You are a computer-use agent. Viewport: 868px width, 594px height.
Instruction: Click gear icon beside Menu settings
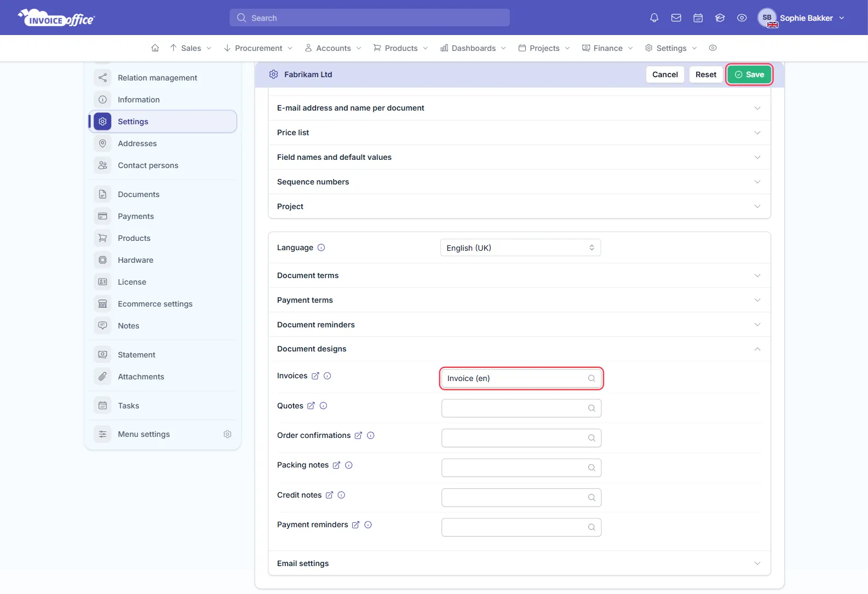[227, 434]
